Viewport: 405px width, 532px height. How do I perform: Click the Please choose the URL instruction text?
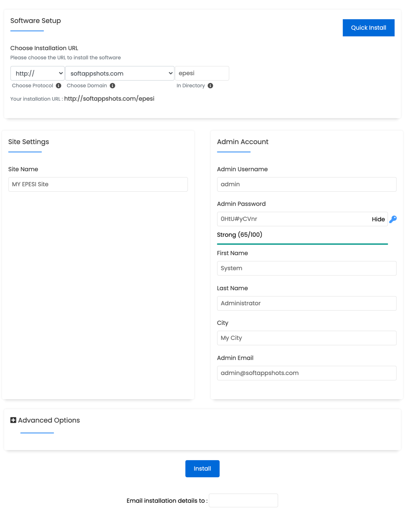65,58
